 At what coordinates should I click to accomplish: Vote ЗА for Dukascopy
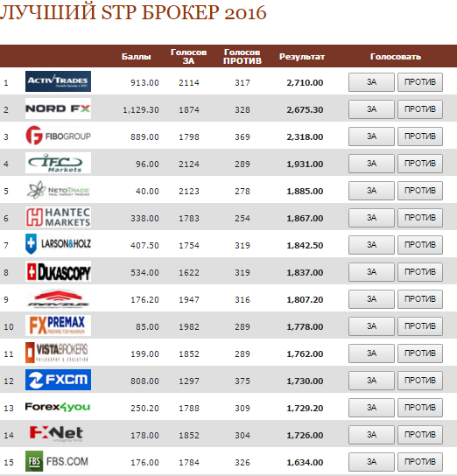pyautogui.click(x=371, y=272)
